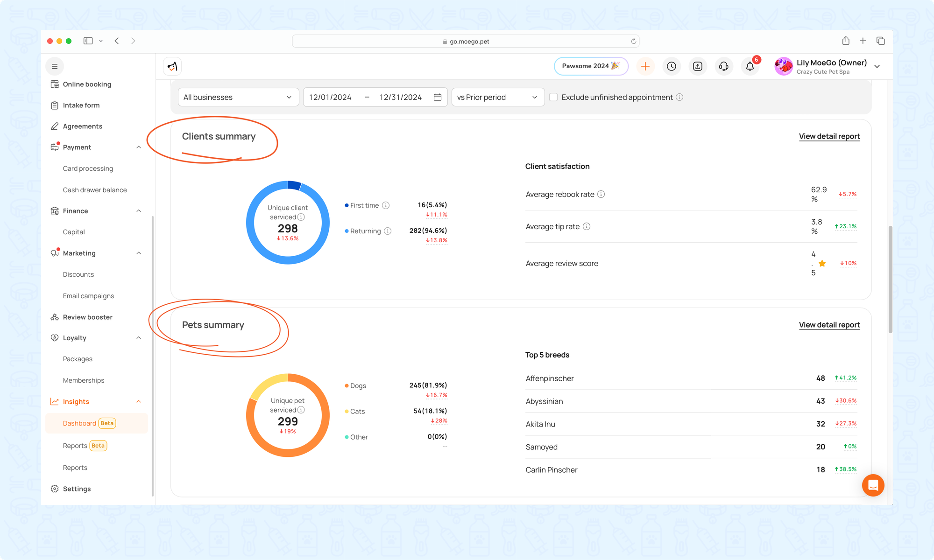934x560 pixels.
Task: Open the vs Prior period dropdown
Action: (x=498, y=97)
